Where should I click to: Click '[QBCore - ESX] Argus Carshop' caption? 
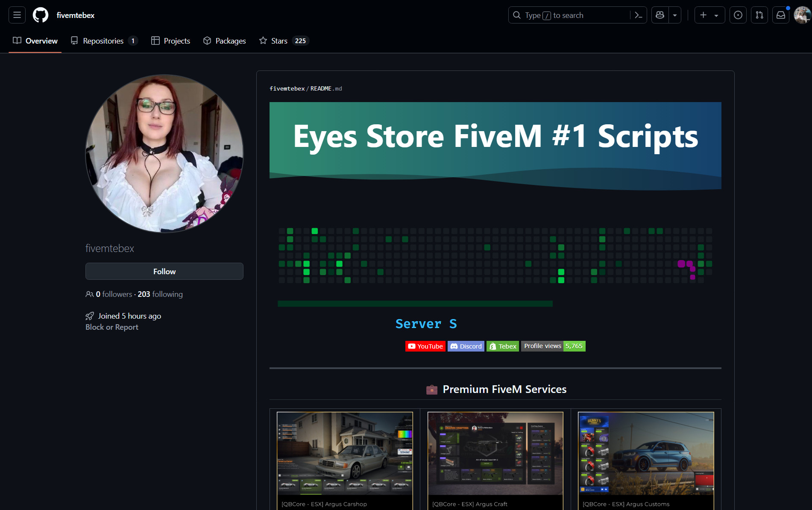pos(324,504)
